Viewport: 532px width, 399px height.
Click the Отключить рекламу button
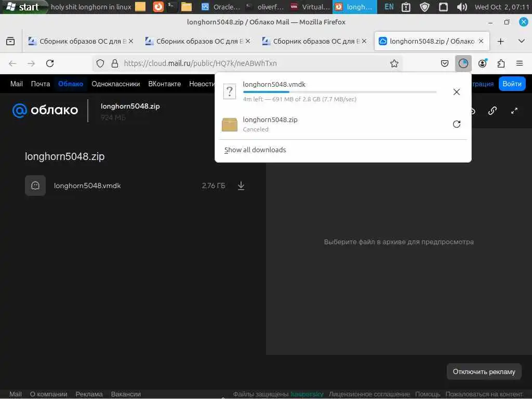pos(484,371)
